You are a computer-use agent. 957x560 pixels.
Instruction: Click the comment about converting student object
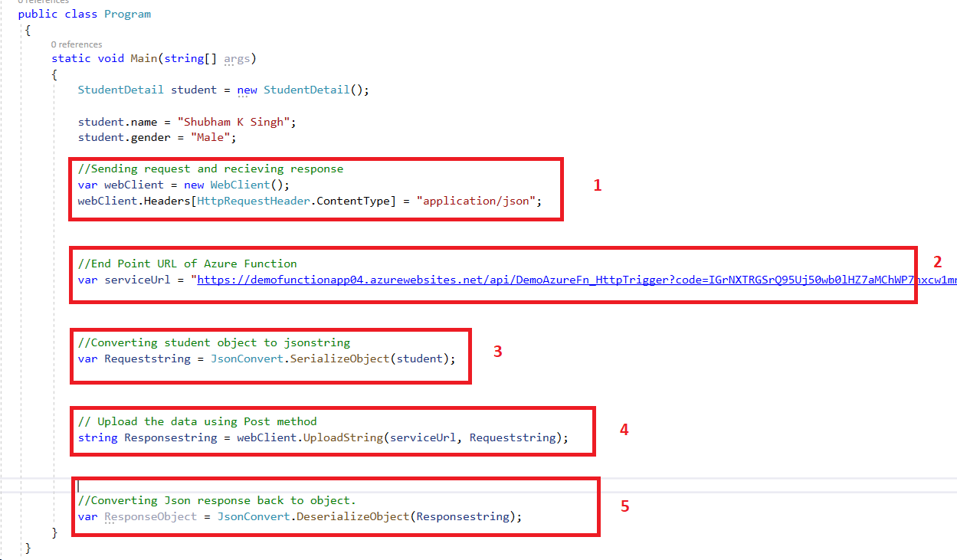pyautogui.click(x=215, y=342)
